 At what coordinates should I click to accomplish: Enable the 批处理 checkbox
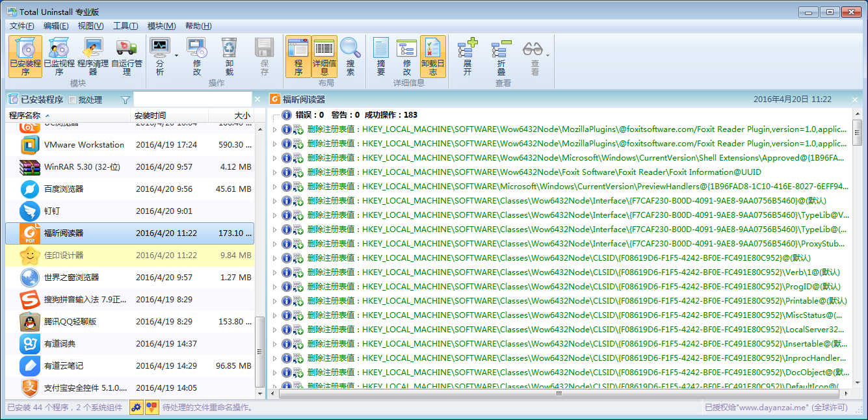(73, 100)
